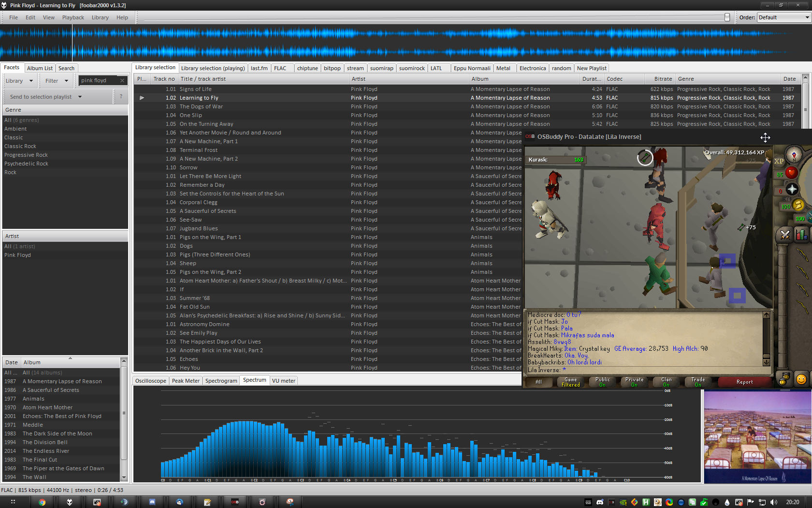Click the Report button in OSBuddy
The width and height of the screenshot is (812, 508).
click(x=744, y=382)
